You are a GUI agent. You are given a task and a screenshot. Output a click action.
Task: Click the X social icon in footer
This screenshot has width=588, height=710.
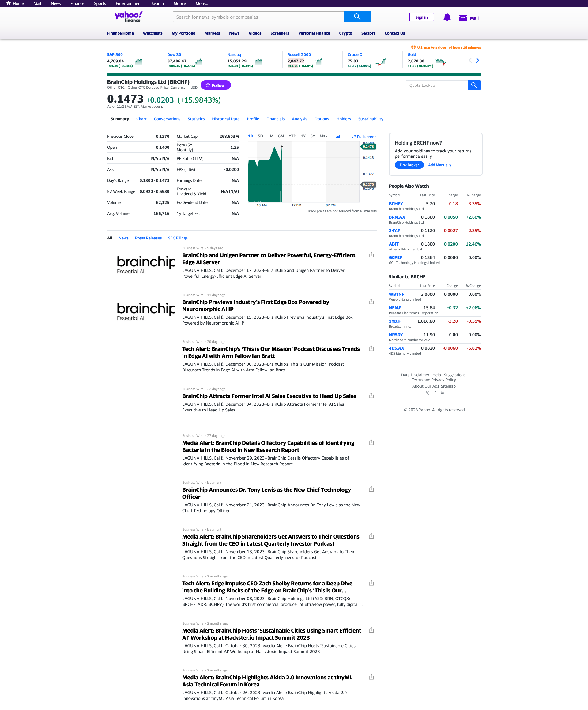pos(427,393)
